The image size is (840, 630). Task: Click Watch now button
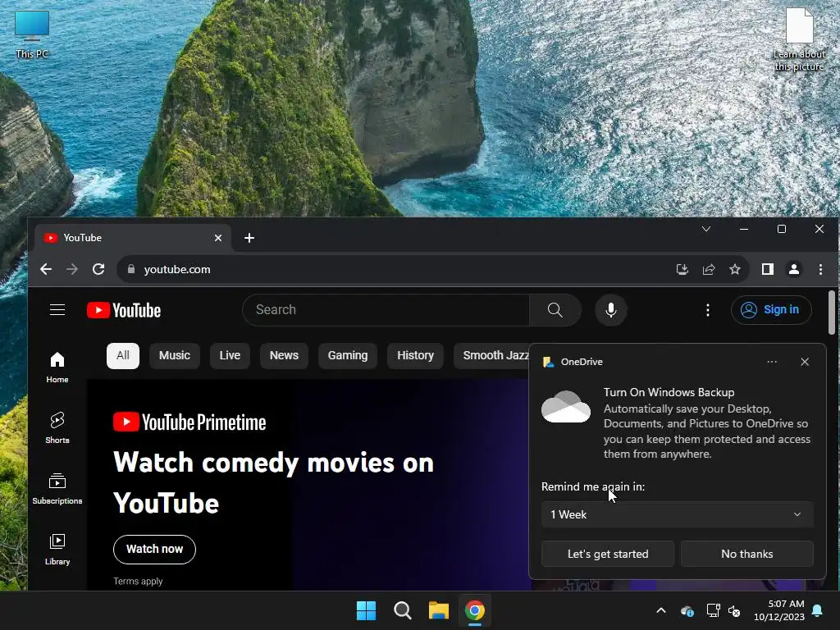coord(154,549)
